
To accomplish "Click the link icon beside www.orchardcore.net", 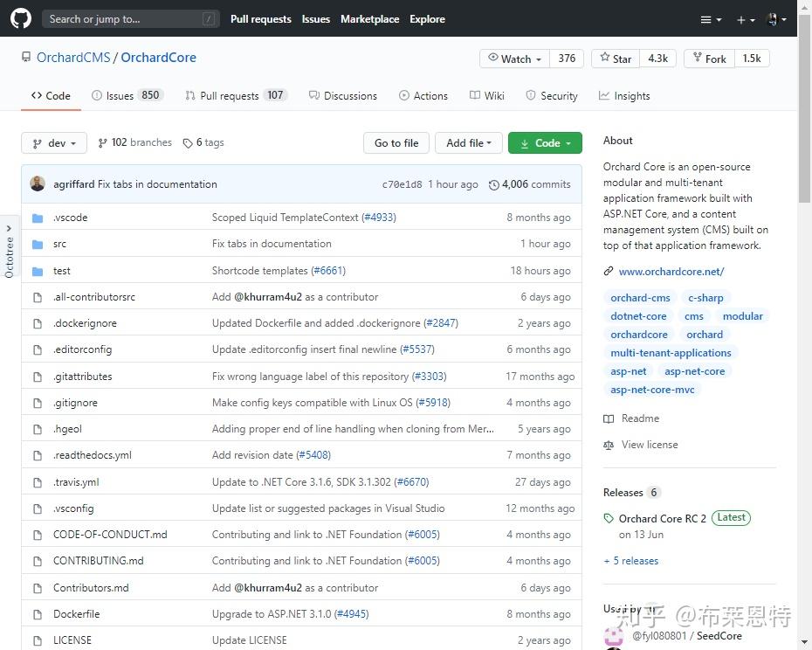I will click(609, 271).
